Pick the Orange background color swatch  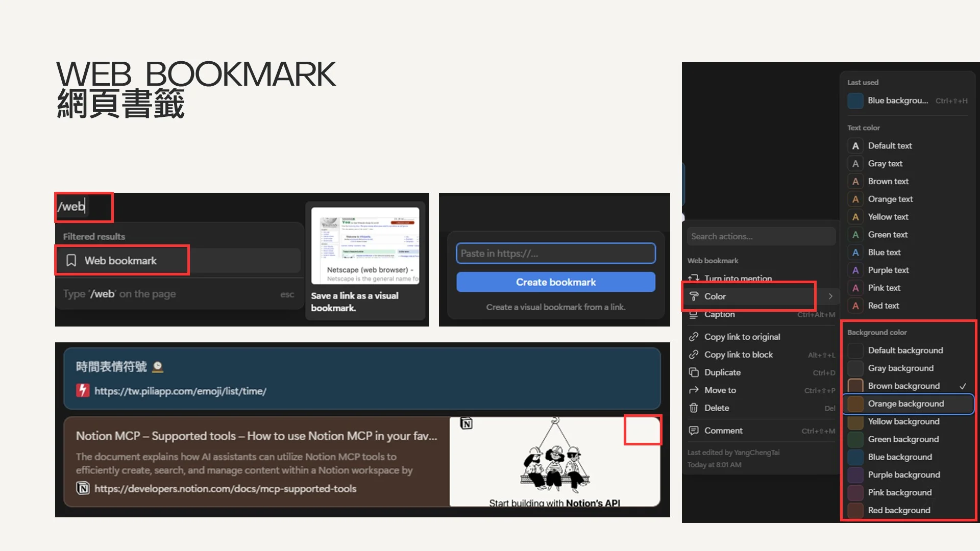[855, 404]
